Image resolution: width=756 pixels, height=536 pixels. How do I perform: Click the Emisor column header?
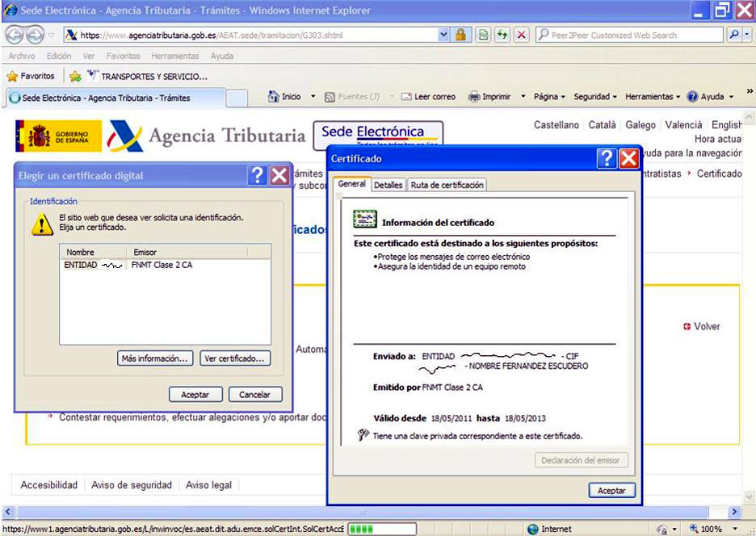pos(187,252)
